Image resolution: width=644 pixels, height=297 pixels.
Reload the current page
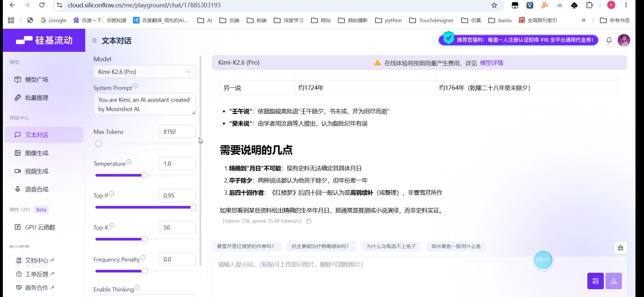[42, 5]
